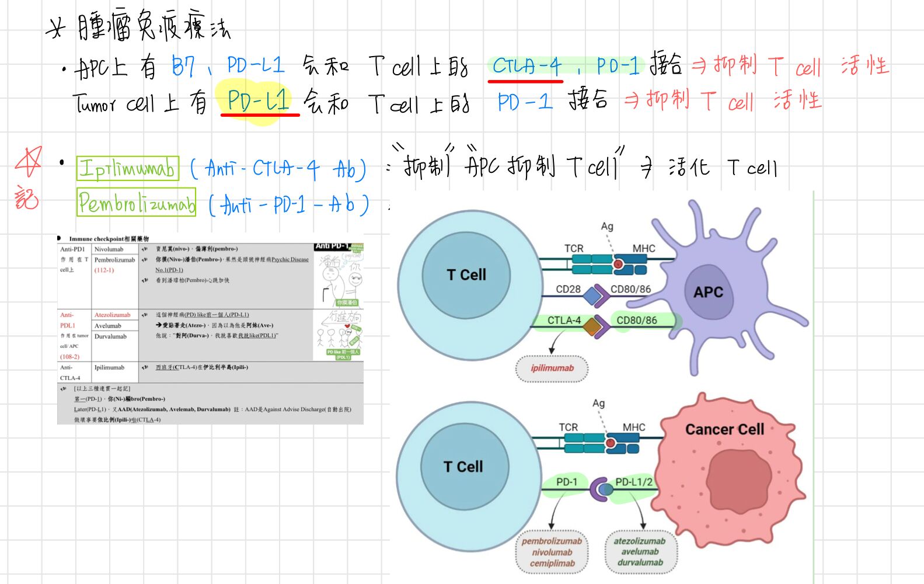Viewport: 924px width, 584px height.
Task: Click the green-highlighted PD-L1/2 label
Action: pos(633,482)
